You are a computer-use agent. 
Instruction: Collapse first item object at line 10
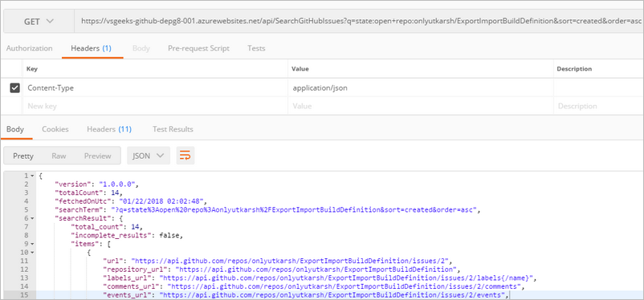[x=32, y=253]
